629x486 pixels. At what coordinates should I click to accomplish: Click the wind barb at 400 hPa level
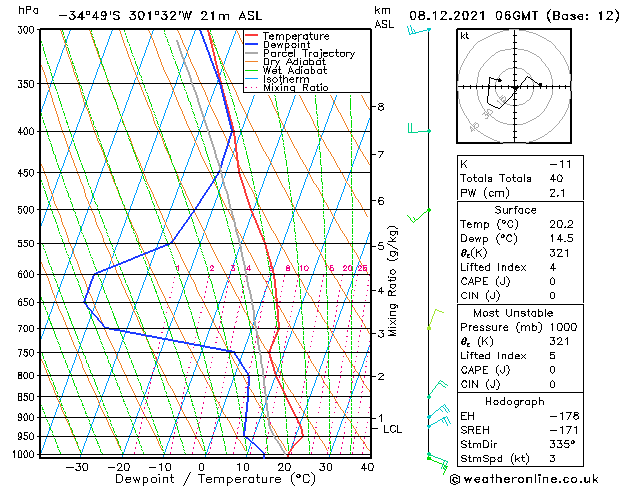tap(419, 129)
